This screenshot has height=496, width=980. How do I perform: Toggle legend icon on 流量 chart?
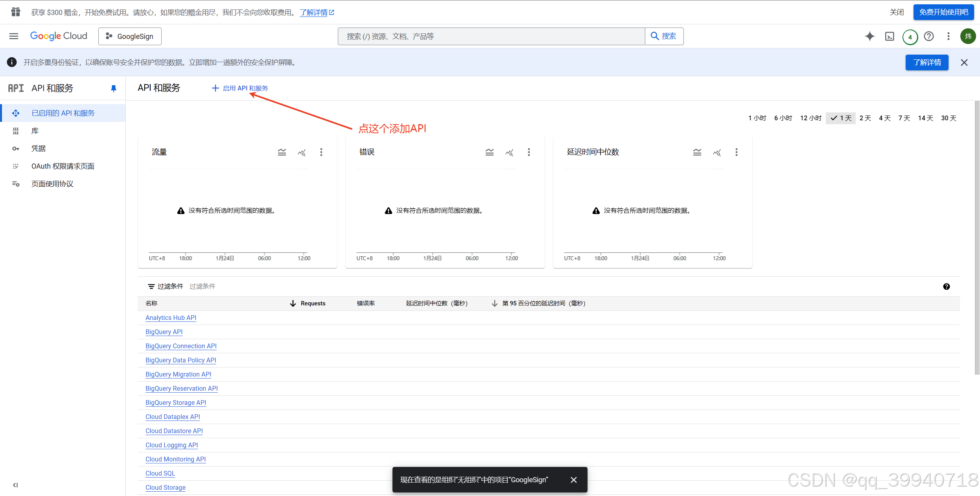[282, 152]
